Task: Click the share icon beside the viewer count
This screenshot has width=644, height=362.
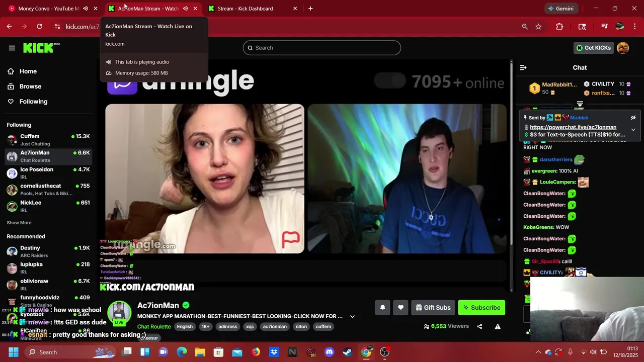Action: [x=479, y=326]
